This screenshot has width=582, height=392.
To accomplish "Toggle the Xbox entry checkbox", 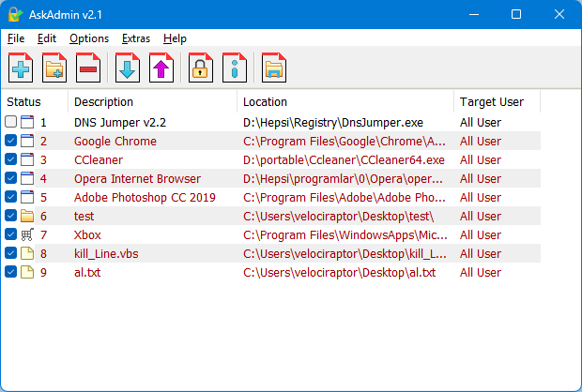I will click(10, 234).
